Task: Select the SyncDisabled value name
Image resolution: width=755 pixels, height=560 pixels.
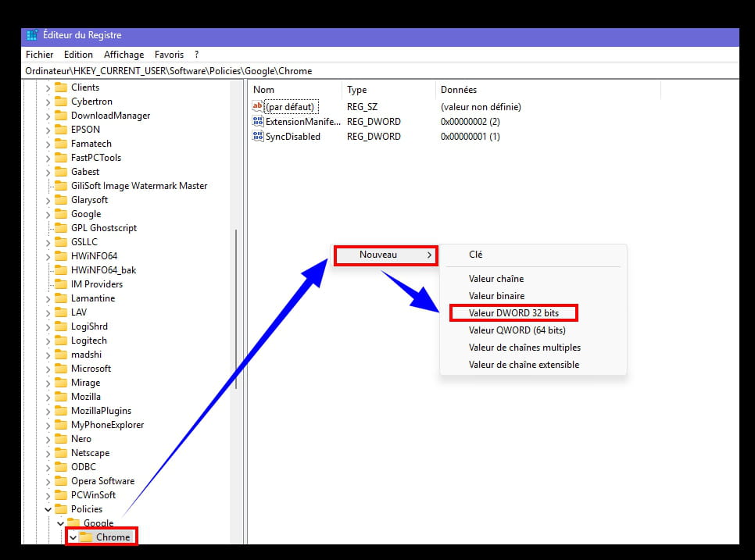Action: point(293,137)
